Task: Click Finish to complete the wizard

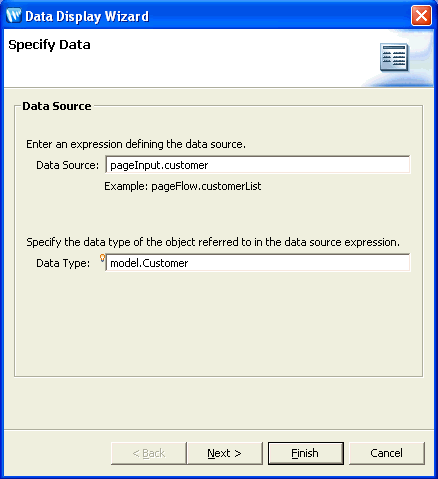Action: click(x=306, y=453)
